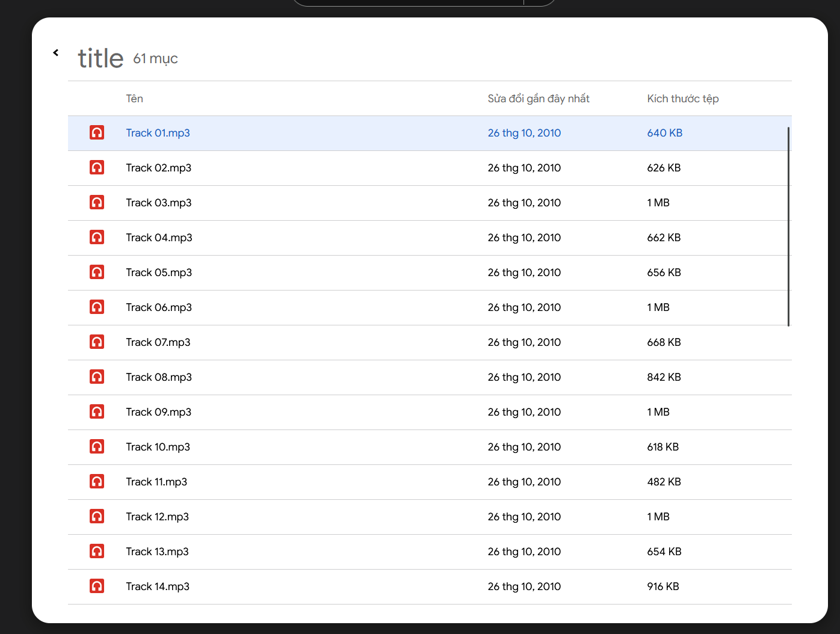Click the vertical scrollbar of the file list

pyautogui.click(x=788, y=226)
